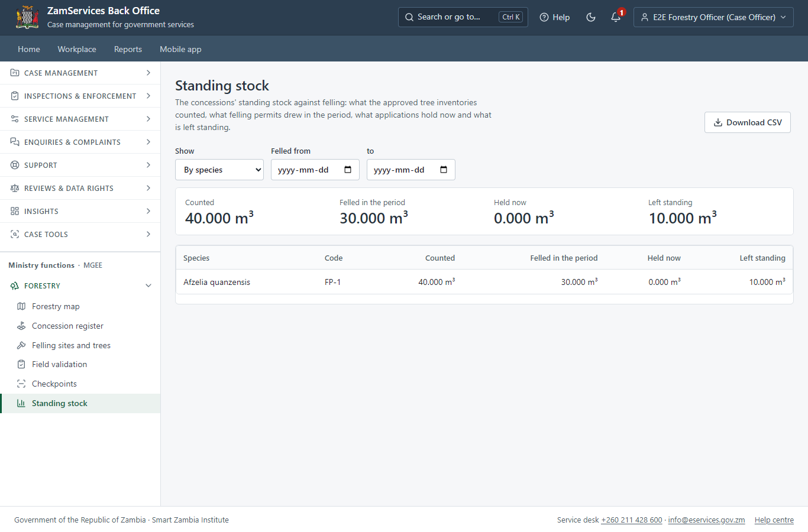
Task: Expand Inspections & Enforcement chevron
Action: pos(148,96)
